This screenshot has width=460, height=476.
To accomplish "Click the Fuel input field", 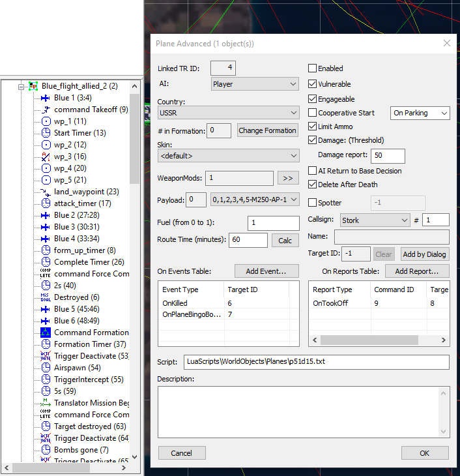I will [274, 223].
